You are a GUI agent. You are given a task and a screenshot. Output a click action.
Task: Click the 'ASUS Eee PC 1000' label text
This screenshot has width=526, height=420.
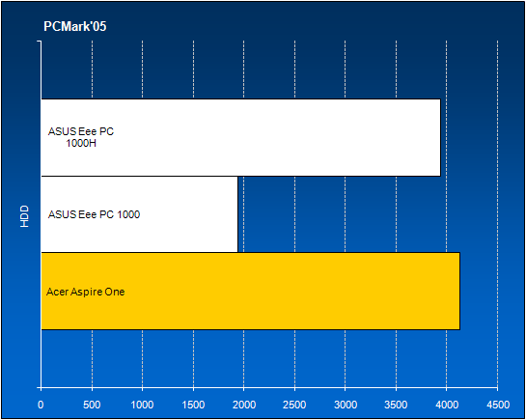coord(94,214)
